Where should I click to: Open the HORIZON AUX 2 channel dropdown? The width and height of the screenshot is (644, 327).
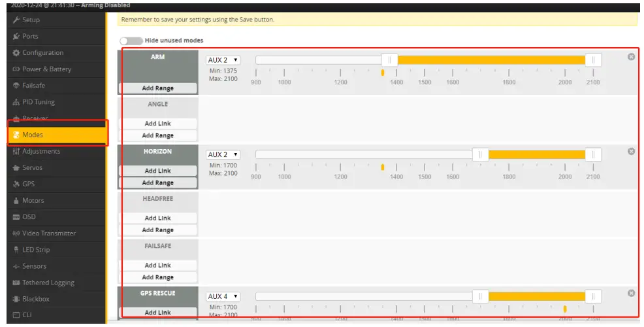[x=223, y=154]
